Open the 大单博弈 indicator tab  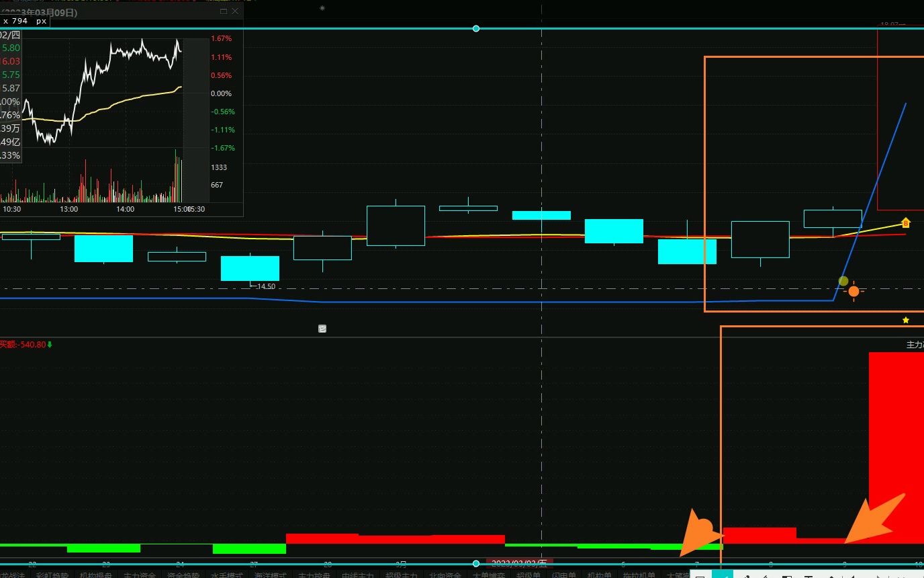point(489,575)
